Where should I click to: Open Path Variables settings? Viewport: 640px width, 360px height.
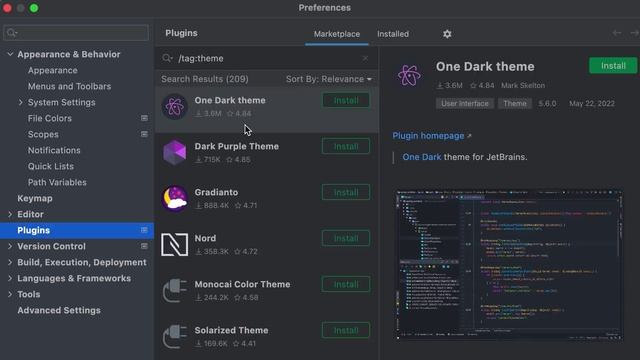57,182
